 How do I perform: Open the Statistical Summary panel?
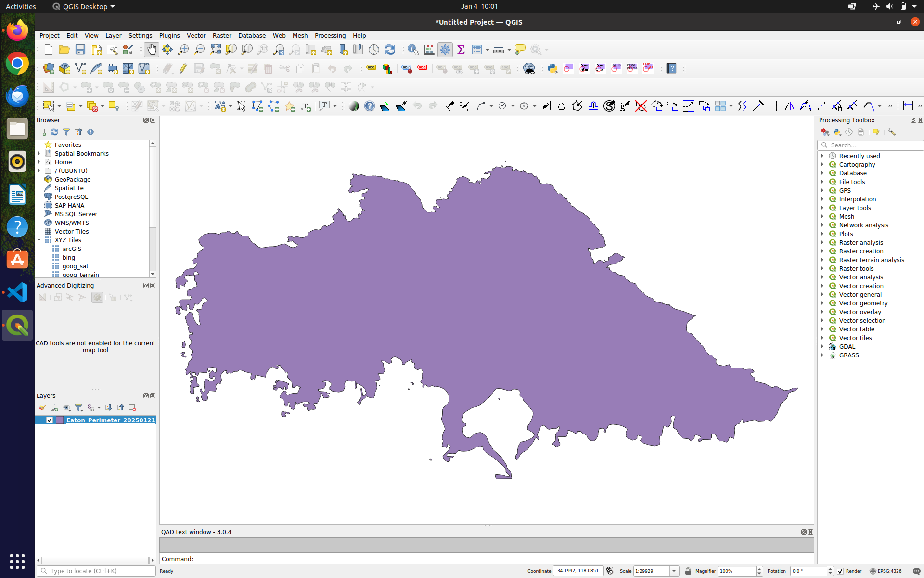(x=461, y=50)
